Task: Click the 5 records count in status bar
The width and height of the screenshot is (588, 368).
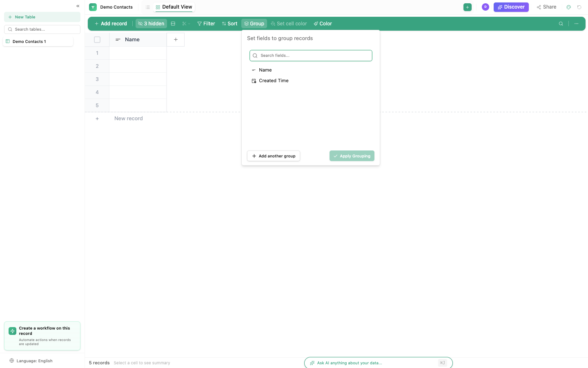Action: pyautogui.click(x=99, y=363)
